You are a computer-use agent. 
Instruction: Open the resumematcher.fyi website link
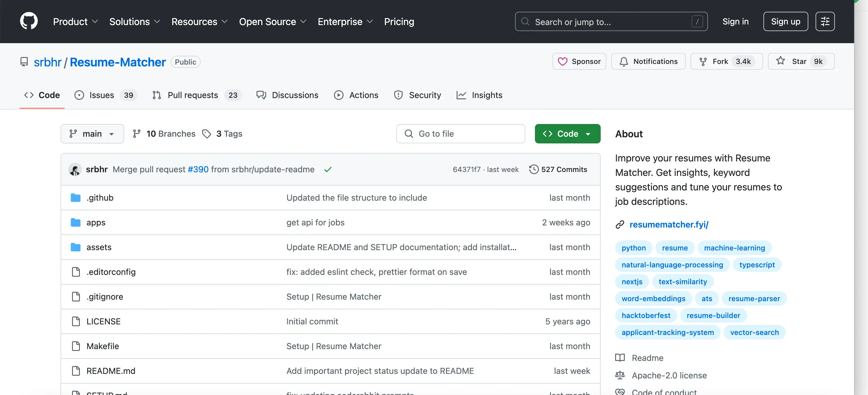pos(669,225)
